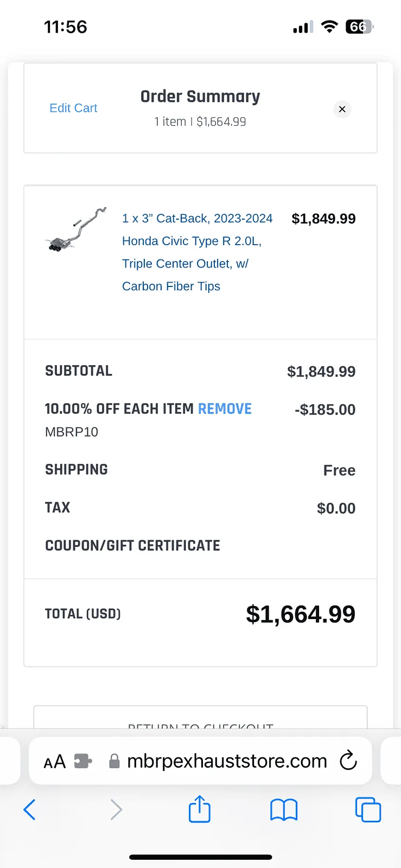Open the Safari share sheet
401x868 pixels.
pos(200,809)
